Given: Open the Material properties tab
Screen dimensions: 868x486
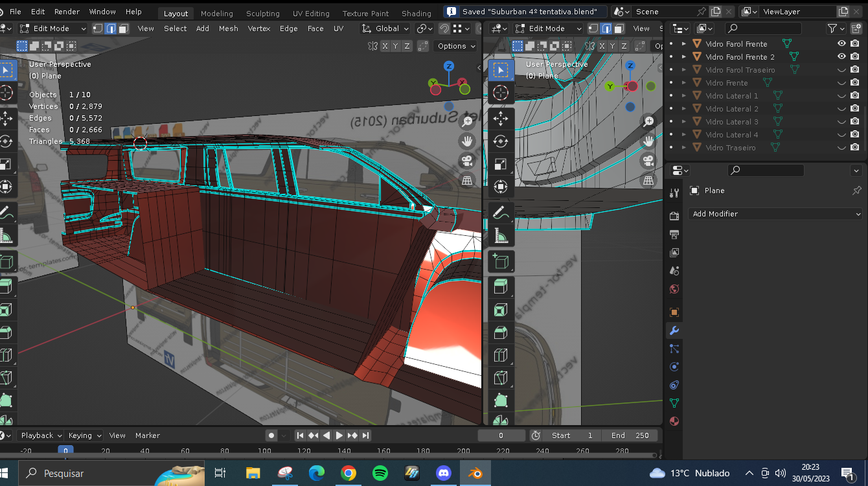Looking at the screenshot, I should (x=674, y=421).
